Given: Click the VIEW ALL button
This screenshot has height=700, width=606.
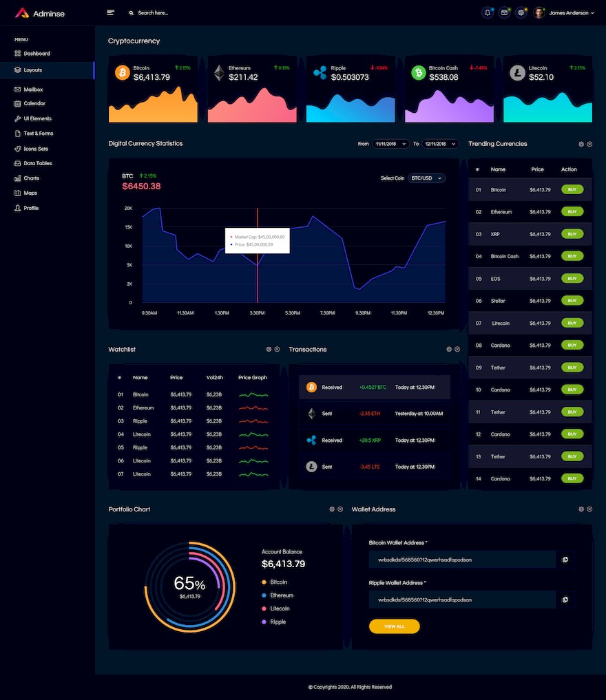Looking at the screenshot, I should (x=395, y=626).
